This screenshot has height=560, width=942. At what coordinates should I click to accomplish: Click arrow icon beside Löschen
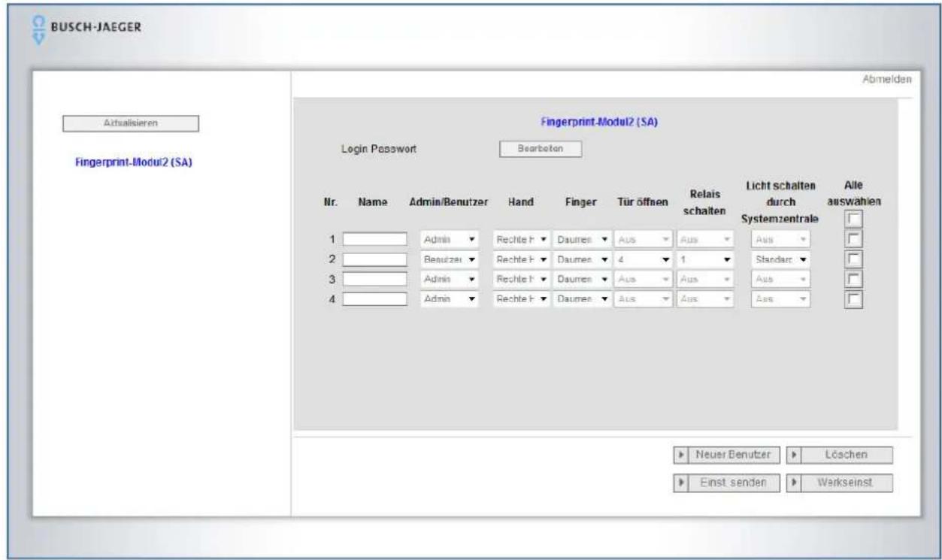tap(793, 455)
